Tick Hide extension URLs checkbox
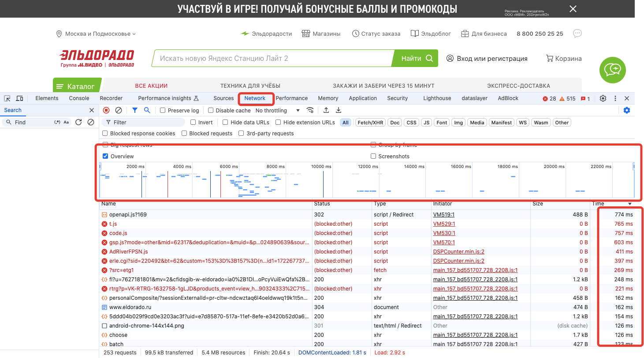Screen dimensions: 644x358 (278, 123)
